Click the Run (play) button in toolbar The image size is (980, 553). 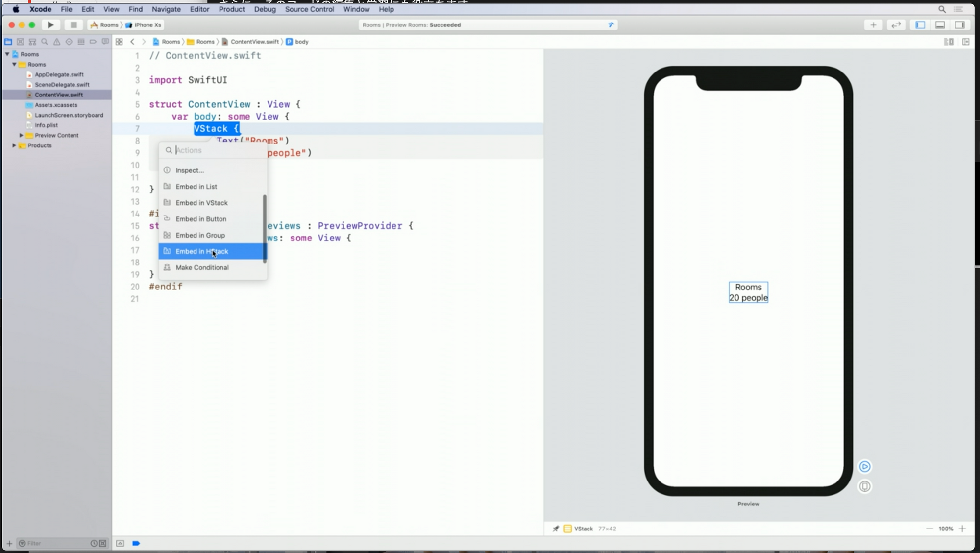tap(50, 25)
